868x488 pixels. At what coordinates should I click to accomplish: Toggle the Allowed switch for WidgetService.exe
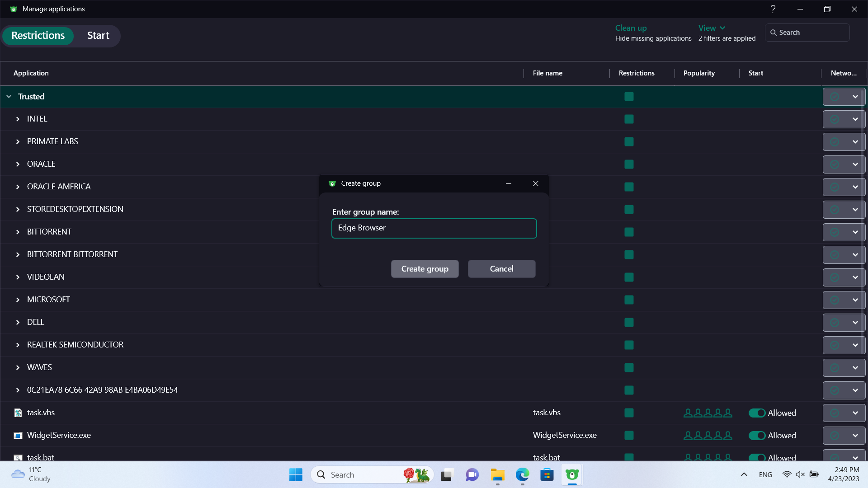pyautogui.click(x=757, y=435)
